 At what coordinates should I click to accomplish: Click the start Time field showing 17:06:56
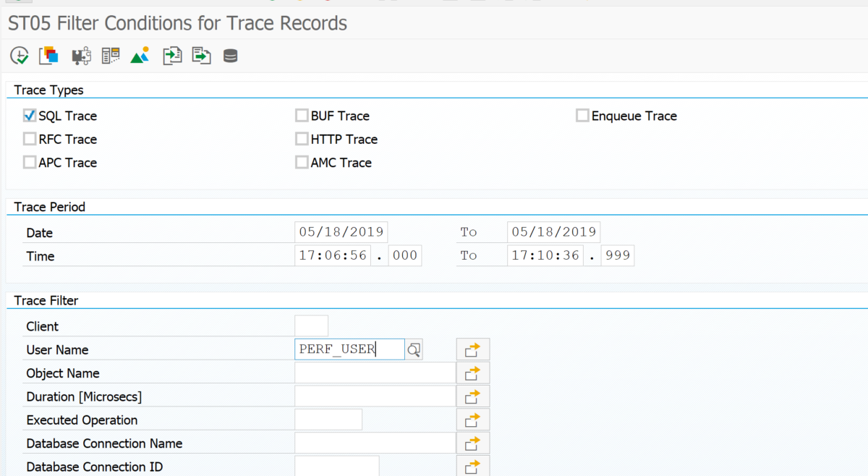point(332,255)
